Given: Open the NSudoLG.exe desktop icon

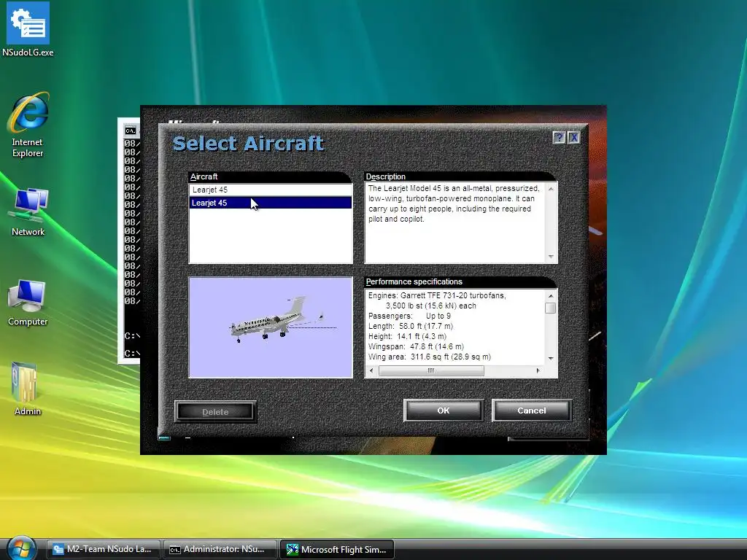Looking at the screenshot, I should click(28, 29).
